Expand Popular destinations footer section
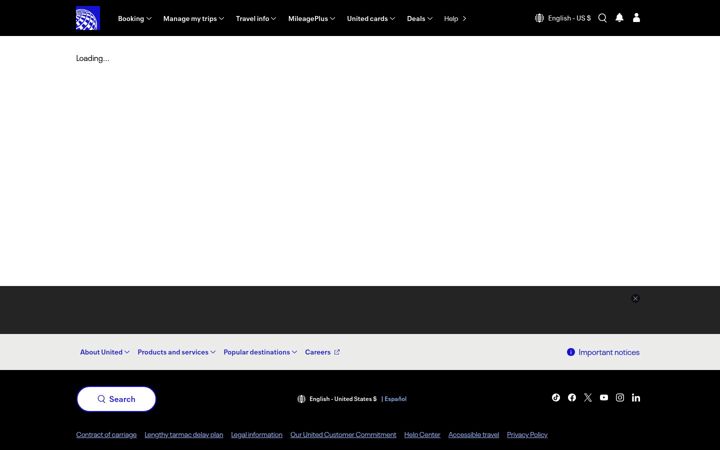 tap(260, 352)
